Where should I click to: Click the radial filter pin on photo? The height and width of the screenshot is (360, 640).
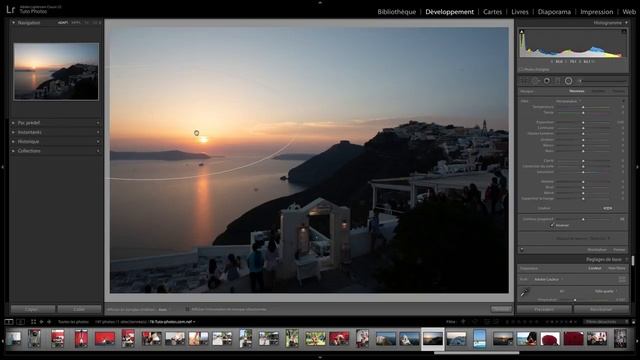tap(196, 133)
